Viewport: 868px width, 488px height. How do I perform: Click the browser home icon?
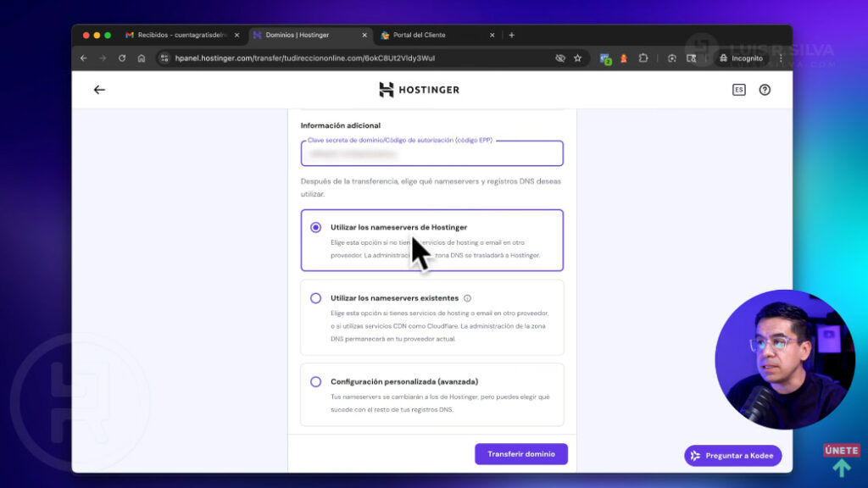pos(142,58)
